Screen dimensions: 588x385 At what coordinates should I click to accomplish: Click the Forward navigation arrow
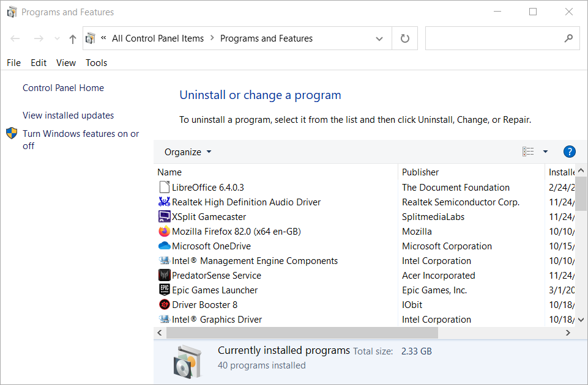point(39,38)
